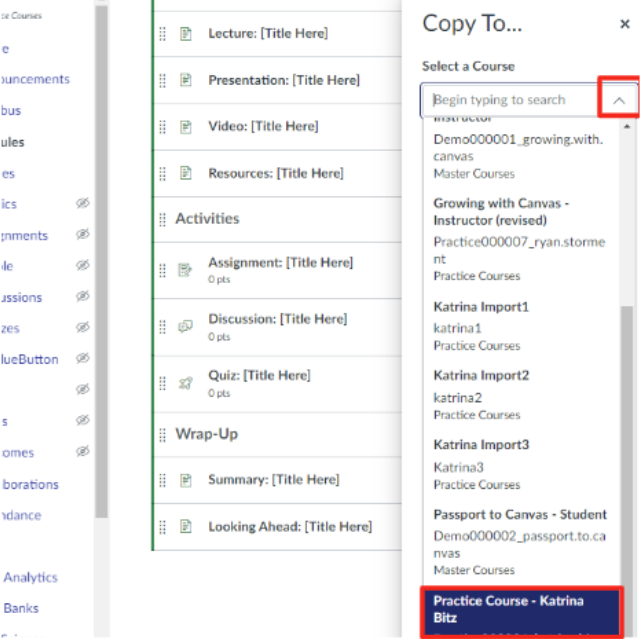Open the Quiz: [Title Here] link
Image resolution: width=641 pixels, height=644 pixels.
click(258, 376)
